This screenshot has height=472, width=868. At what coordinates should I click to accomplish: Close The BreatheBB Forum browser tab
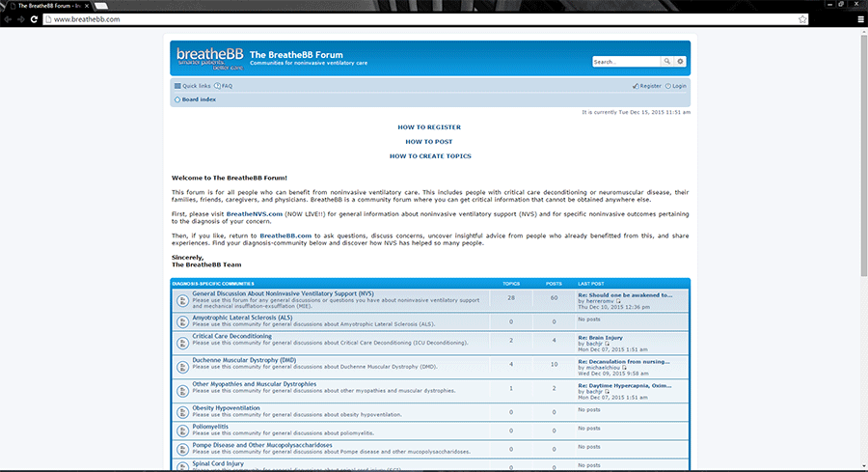[x=87, y=6]
